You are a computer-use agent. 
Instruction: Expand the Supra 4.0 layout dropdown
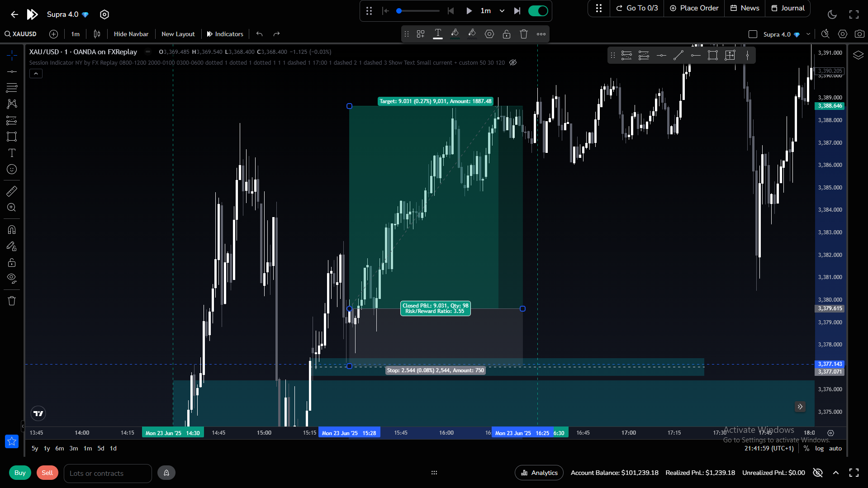tap(808, 34)
